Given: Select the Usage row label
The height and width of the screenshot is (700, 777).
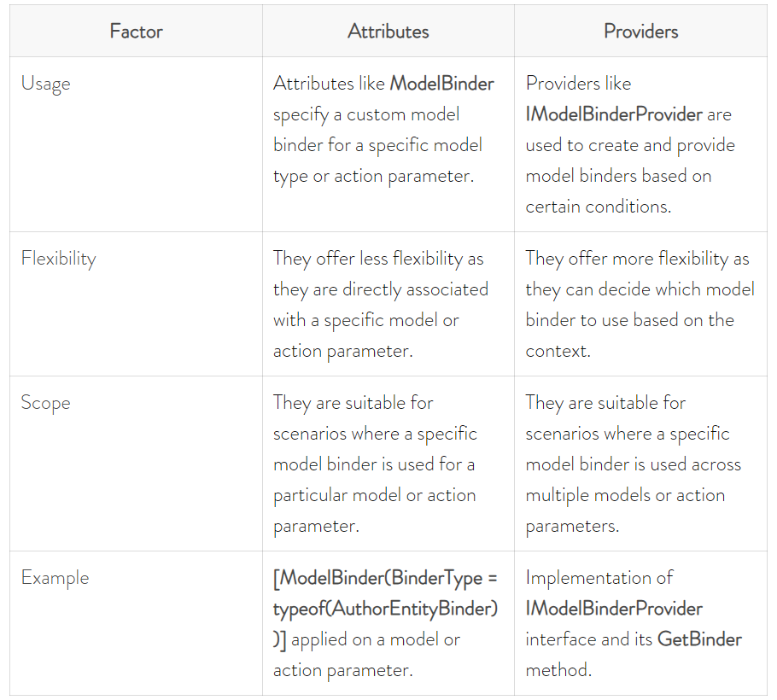Looking at the screenshot, I should coord(45,84).
